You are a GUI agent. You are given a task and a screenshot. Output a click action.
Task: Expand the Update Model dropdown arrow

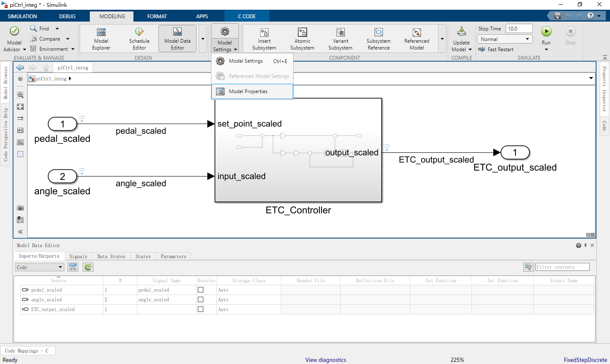(x=470, y=49)
